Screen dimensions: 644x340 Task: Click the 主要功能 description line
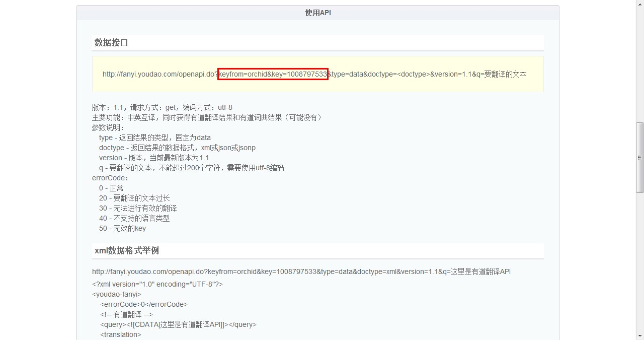[207, 117]
